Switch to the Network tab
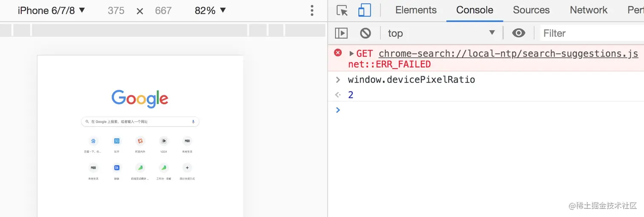 pyautogui.click(x=589, y=10)
